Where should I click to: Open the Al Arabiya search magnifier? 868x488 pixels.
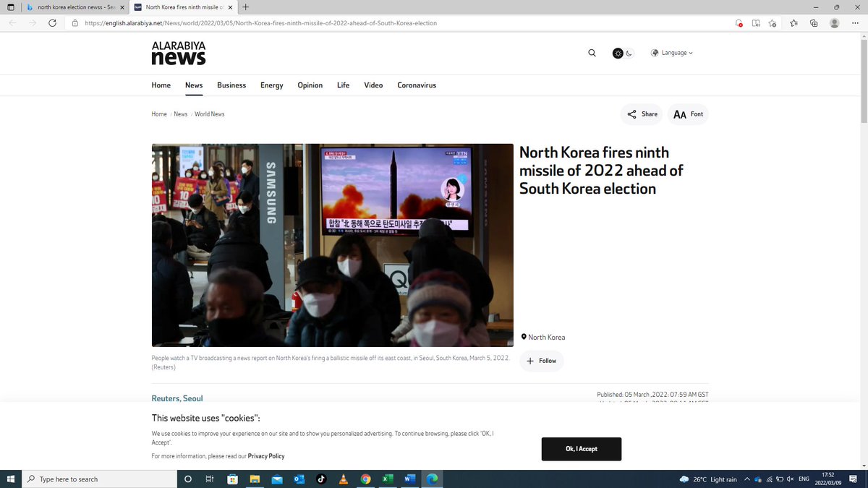(x=592, y=52)
